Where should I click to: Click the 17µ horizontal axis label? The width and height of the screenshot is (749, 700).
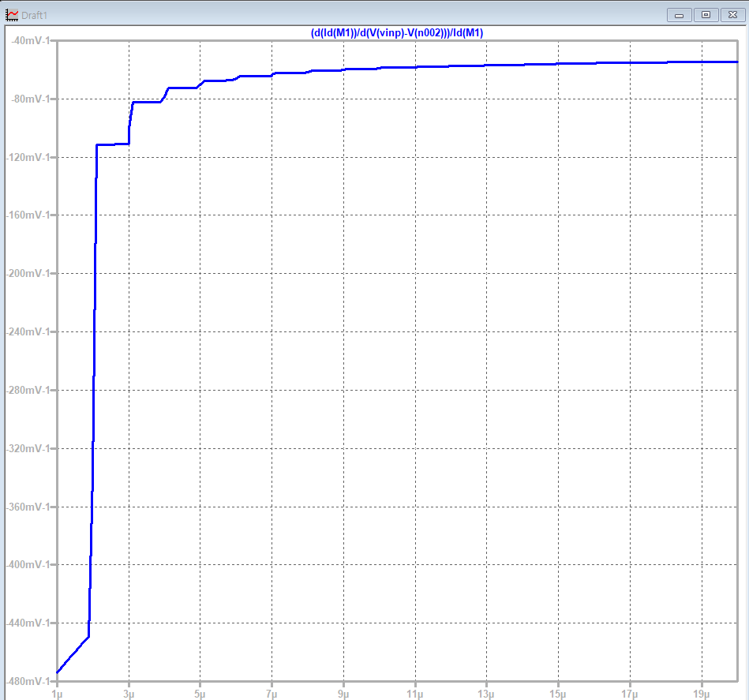tap(630, 694)
